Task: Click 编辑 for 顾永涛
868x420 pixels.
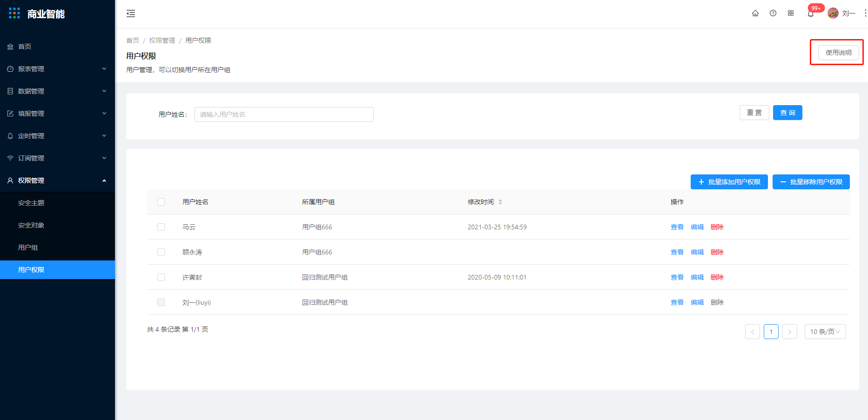Action: click(x=697, y=252)
